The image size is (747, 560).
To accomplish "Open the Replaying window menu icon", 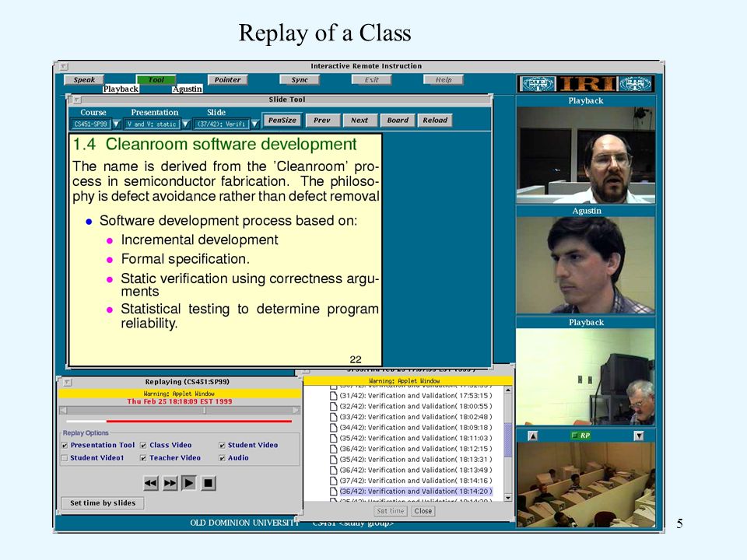I will coord(67,382).
